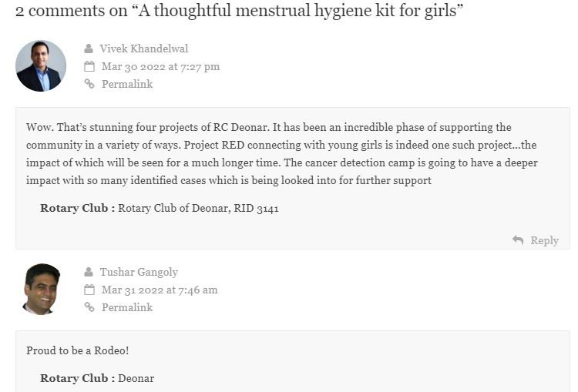This screenshot has width=578, height=392.
Task: Open the Permalink for Vivek Khandelwal's comment
Action: tap(127, 85)
